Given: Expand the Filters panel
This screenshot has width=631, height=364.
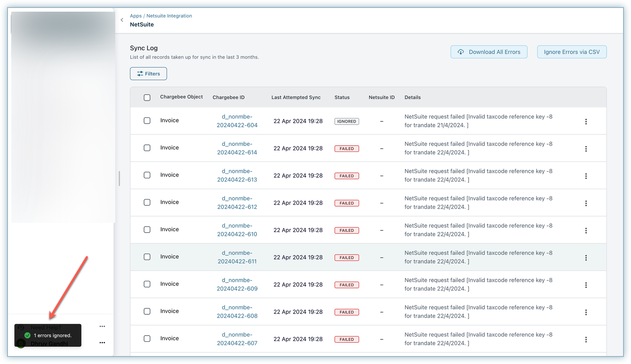Looking at the screenshot, I should [148, 73].
